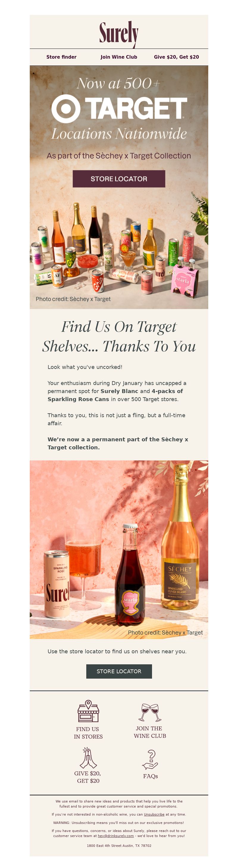
Task: Click the Target bullseye logo
Action: (65, 108)
